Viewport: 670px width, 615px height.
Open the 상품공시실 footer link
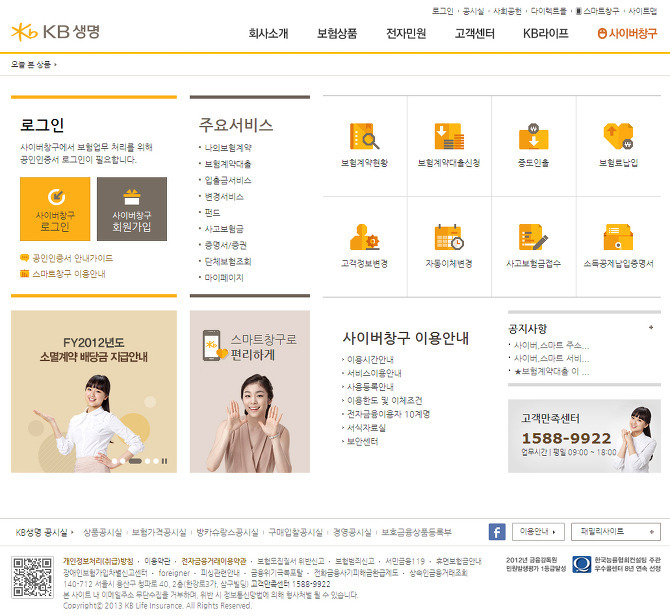tap(103, 533)
